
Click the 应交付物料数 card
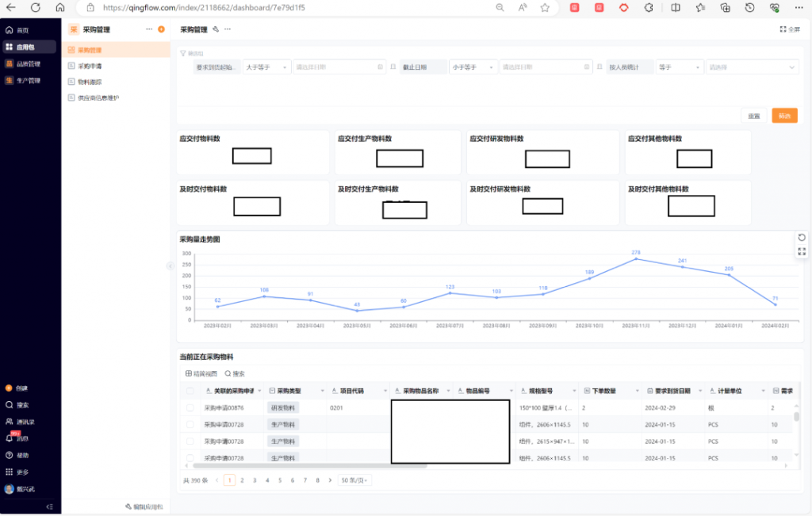point(253,152)
